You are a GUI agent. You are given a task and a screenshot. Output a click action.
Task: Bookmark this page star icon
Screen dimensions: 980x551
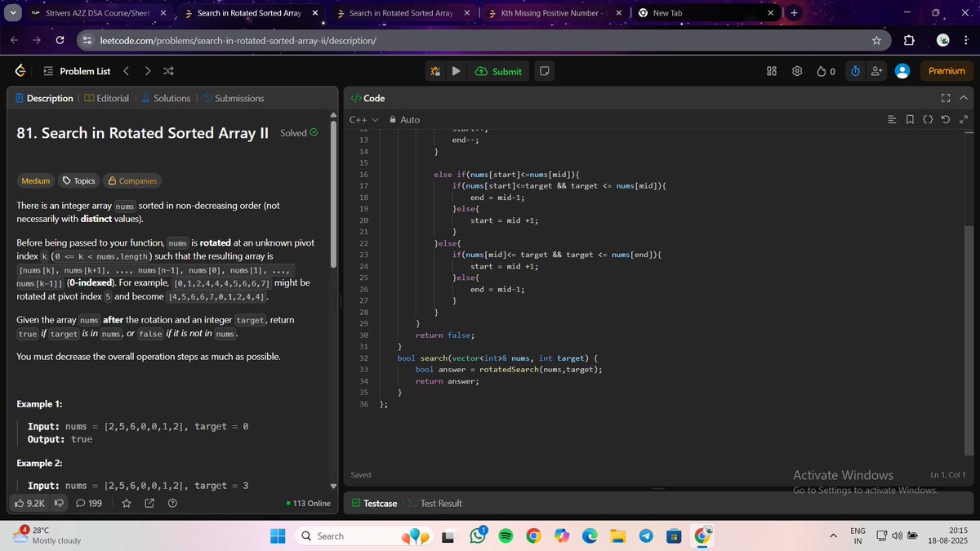tap(875, 40)
